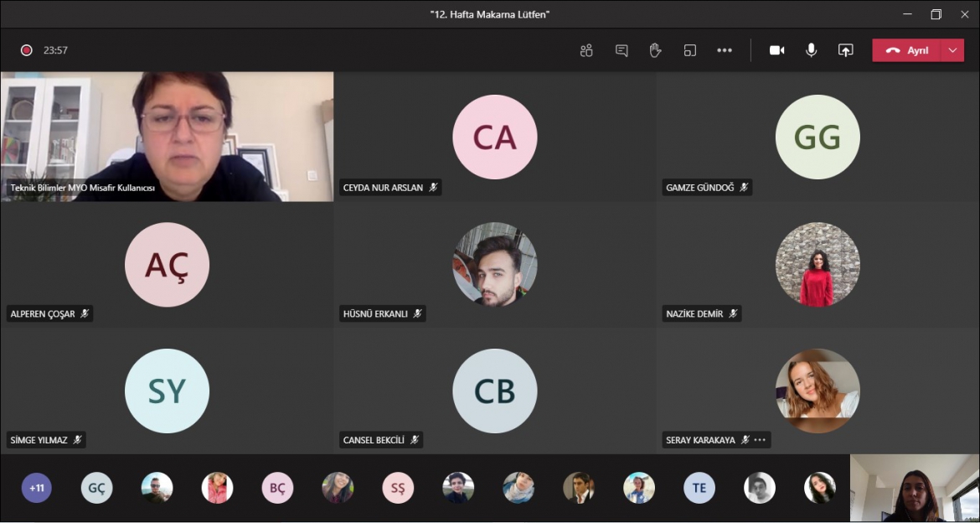980x523 pixels.
Task: Open more options for Seray Karakaya
Action: (x=760, y=440)
